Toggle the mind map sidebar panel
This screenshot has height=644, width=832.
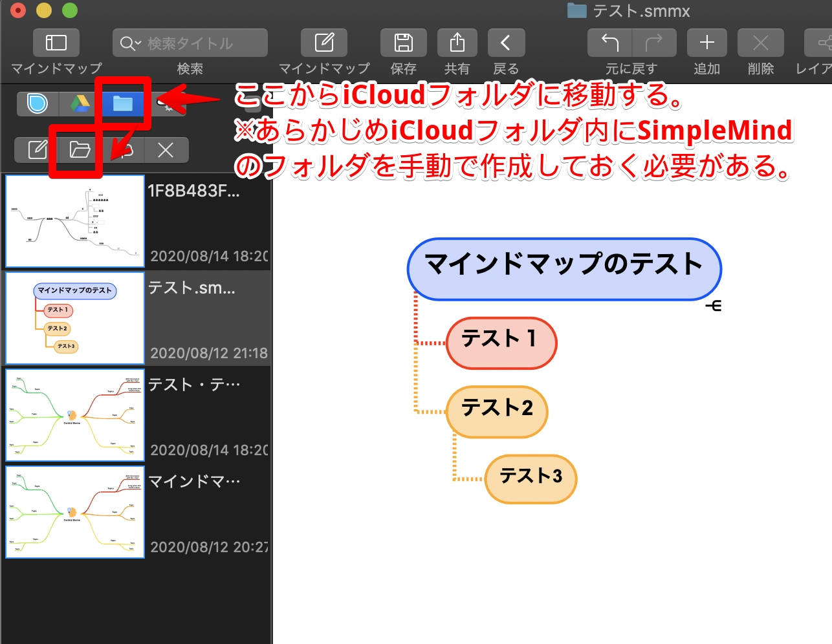click(56, 43)
